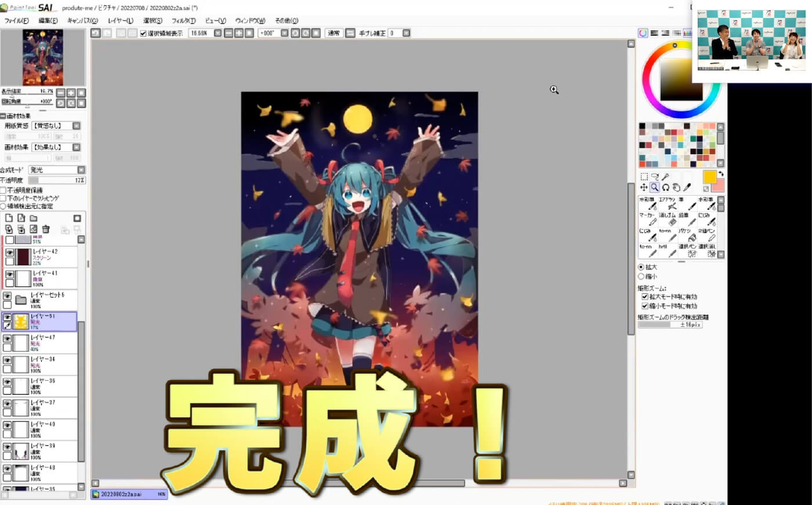Screen dimensions: 812x505
Task: Pick the 2値ペン binary pen tool
Action: (707, 235)
